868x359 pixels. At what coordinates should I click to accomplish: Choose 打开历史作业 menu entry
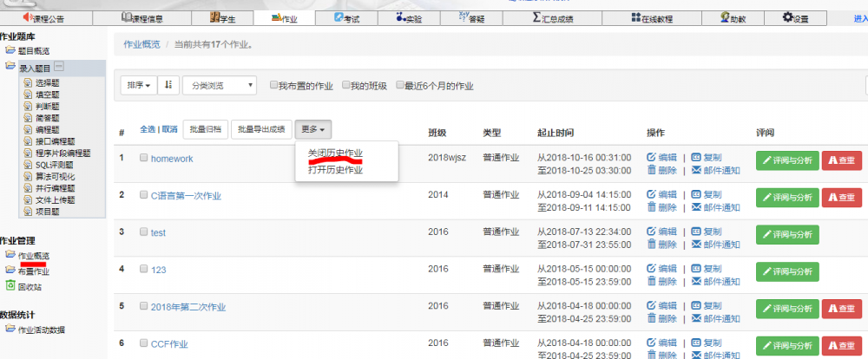click(335, 170)
